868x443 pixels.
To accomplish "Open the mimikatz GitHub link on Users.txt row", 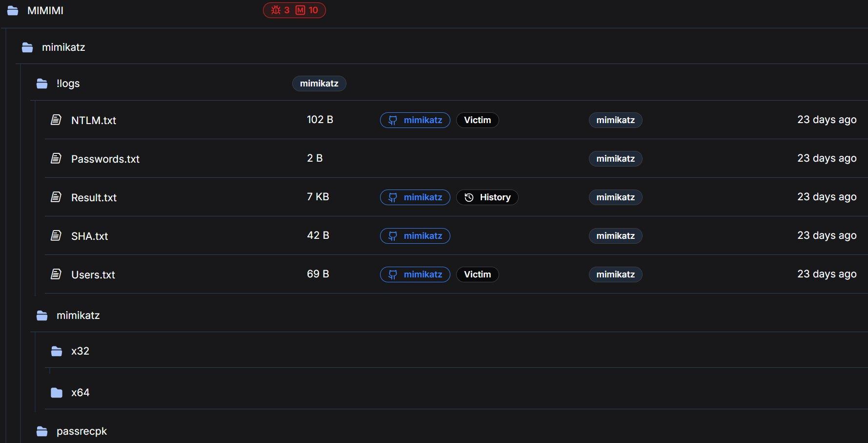I will [415, 274].
